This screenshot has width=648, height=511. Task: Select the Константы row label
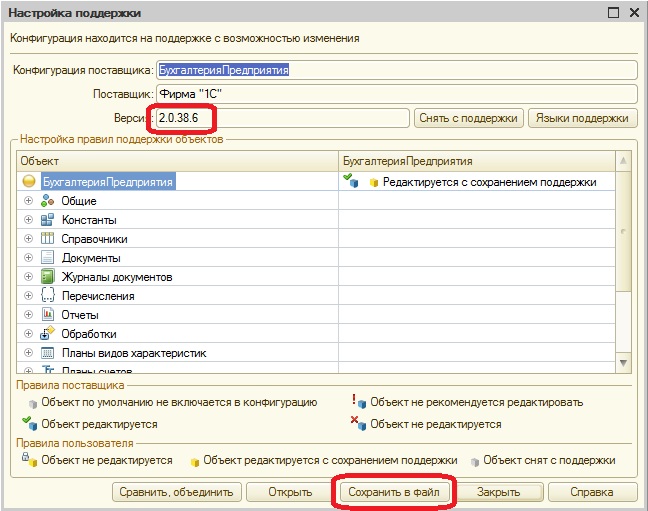89,220
